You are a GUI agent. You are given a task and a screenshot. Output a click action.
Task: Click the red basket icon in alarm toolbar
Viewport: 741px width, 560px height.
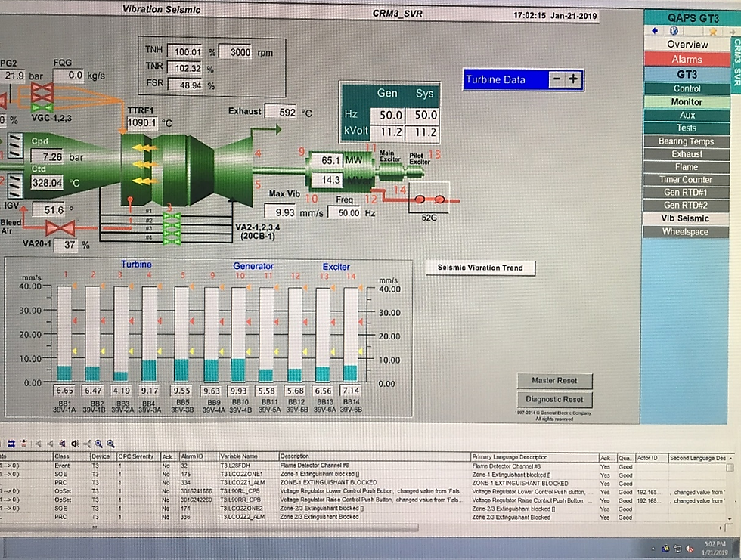24,444
